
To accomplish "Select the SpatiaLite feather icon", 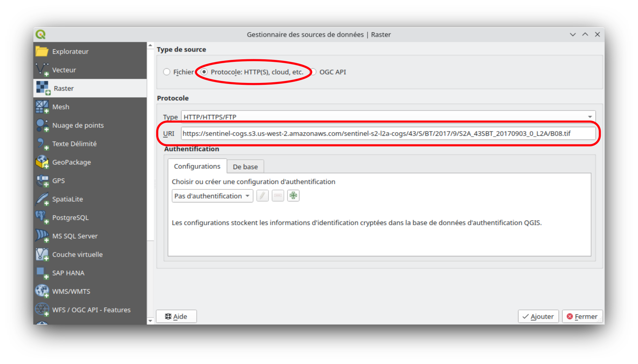I will point(42,199).
